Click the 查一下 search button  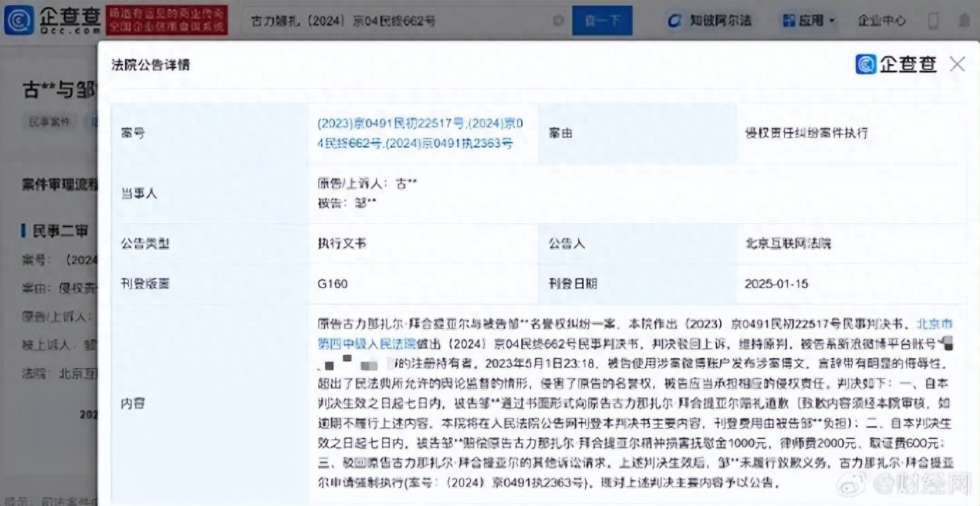pyautogui.click(x=601, y=21)
